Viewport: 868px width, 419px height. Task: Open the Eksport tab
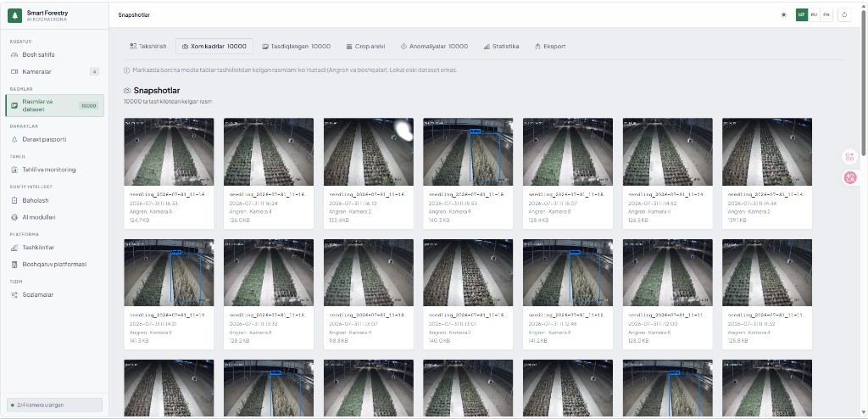(549, 47)
